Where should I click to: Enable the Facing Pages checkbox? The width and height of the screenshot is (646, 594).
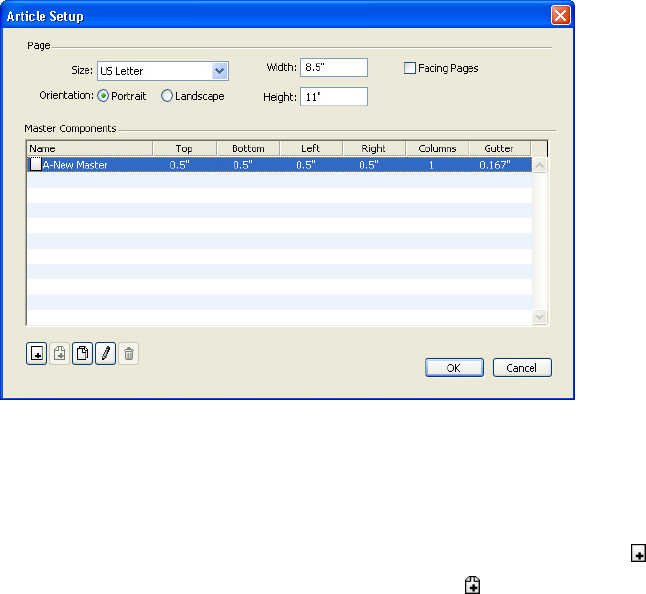(410, 68)
